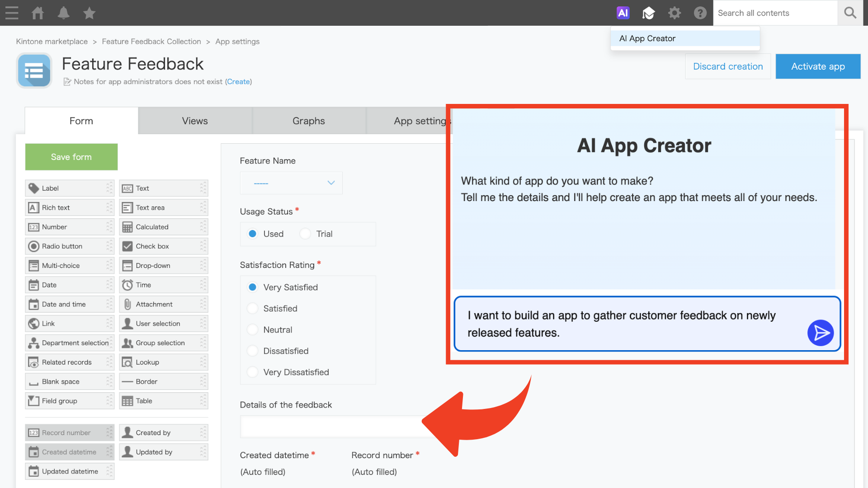Viewport: 868px width, 488px height.
Task: Switch to the Graphs tab
Action: (308, 121)
